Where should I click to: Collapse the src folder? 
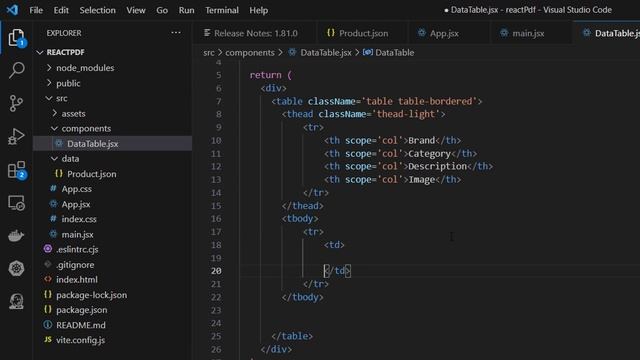coord(49,98)
